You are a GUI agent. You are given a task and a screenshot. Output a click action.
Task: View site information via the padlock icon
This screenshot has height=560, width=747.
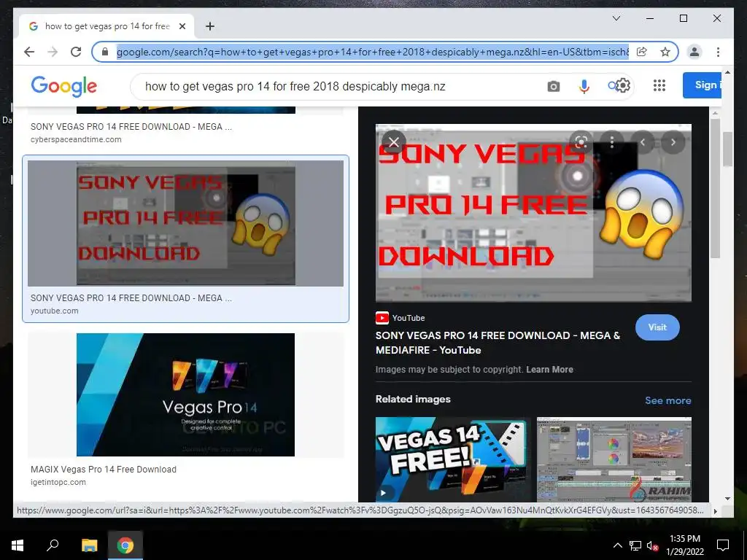point(105,52)
